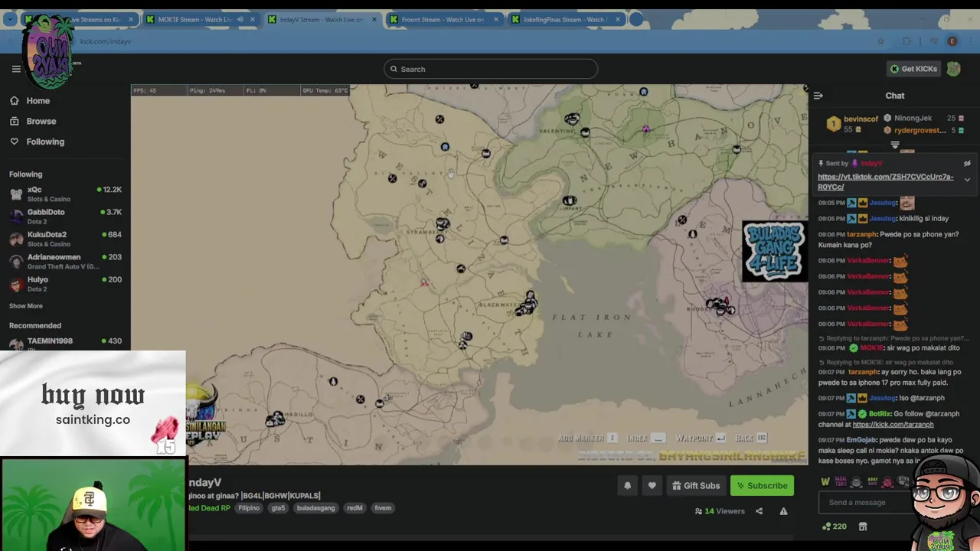This screenshot has width=980, height=551.
Task: Click the share icon next to the viewer count
Action: [x=759, y=511]
